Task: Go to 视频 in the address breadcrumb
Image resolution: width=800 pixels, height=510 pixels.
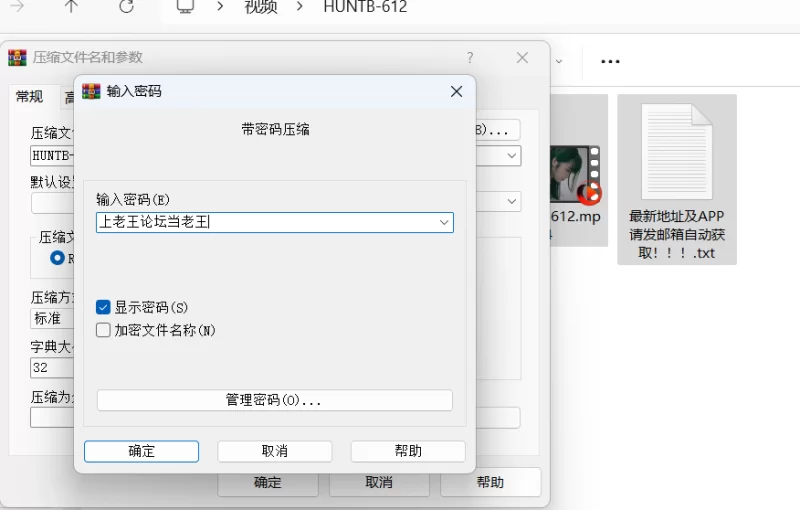Action: coord(261,6)
